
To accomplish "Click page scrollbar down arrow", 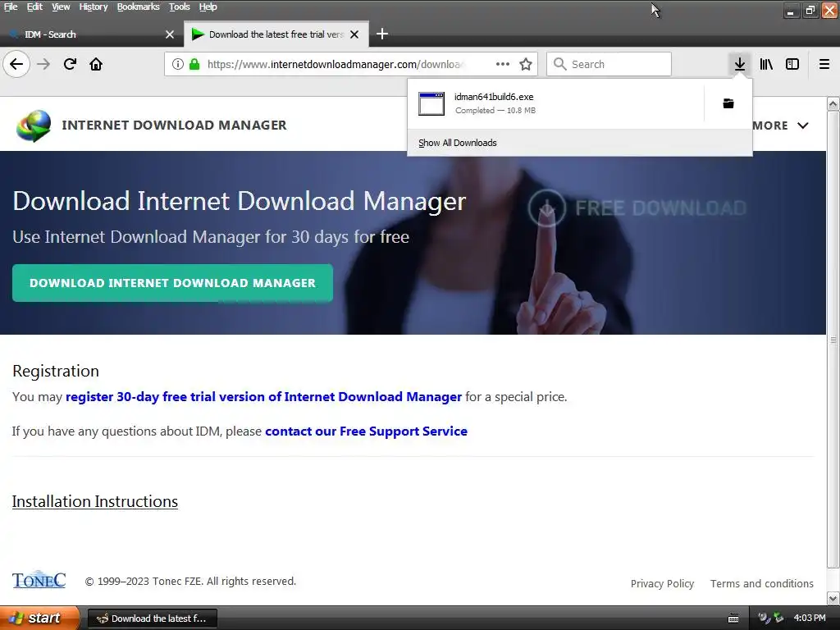I will click(x=833, y=598).
